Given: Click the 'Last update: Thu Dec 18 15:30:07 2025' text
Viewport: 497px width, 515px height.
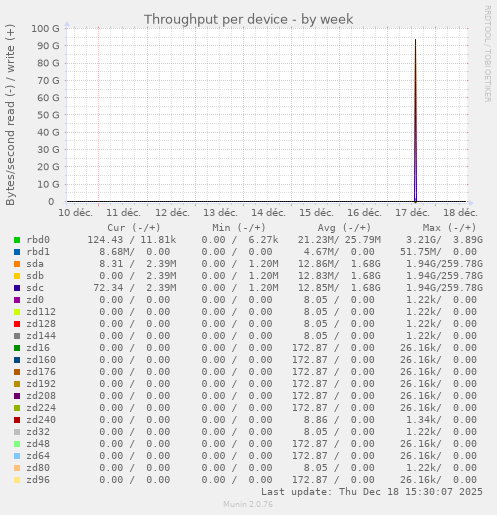Looking at the screenshot, I should click(x=372, y=492).
